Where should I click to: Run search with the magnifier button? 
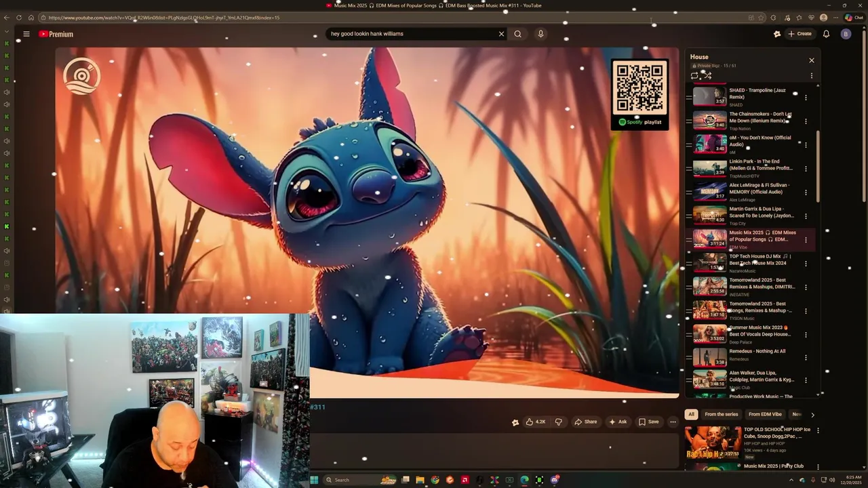coord(517,34)
